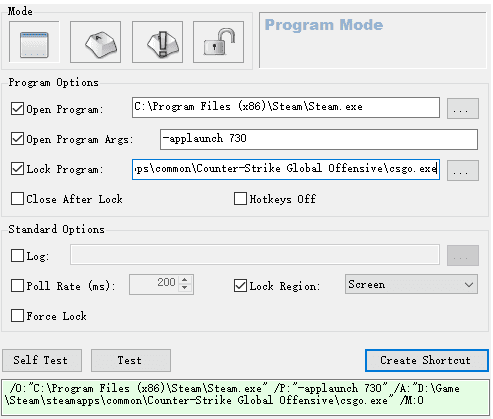Viewport: 493px width, 419px height.
Task: Enable the Log checkbox
Action: tap(17, 256)
